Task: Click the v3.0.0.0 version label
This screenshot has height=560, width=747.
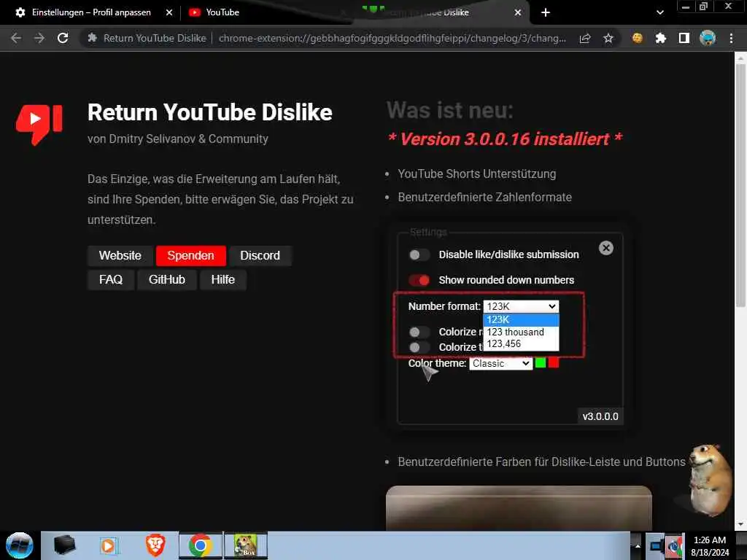Action: coord(600,416)
